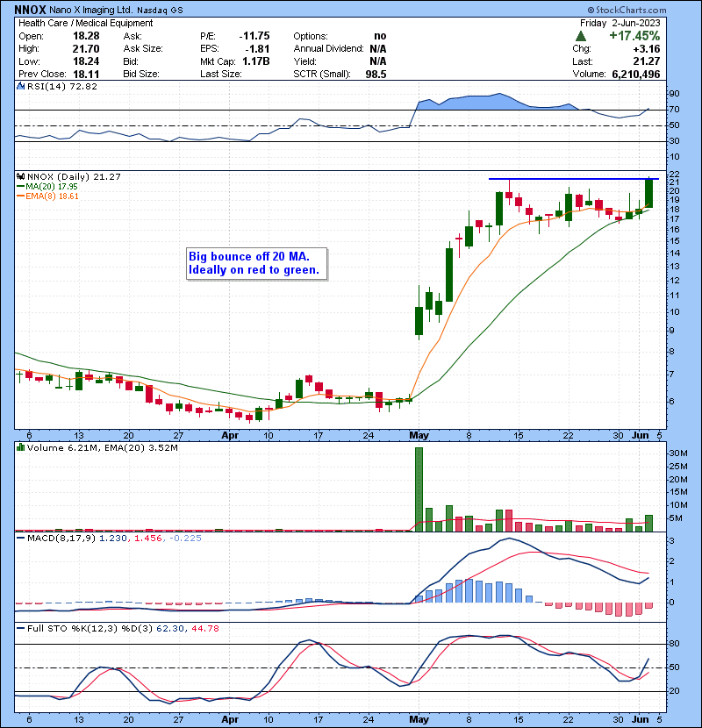Click the Options value no
Screen dimensions: 702x728
380,36
